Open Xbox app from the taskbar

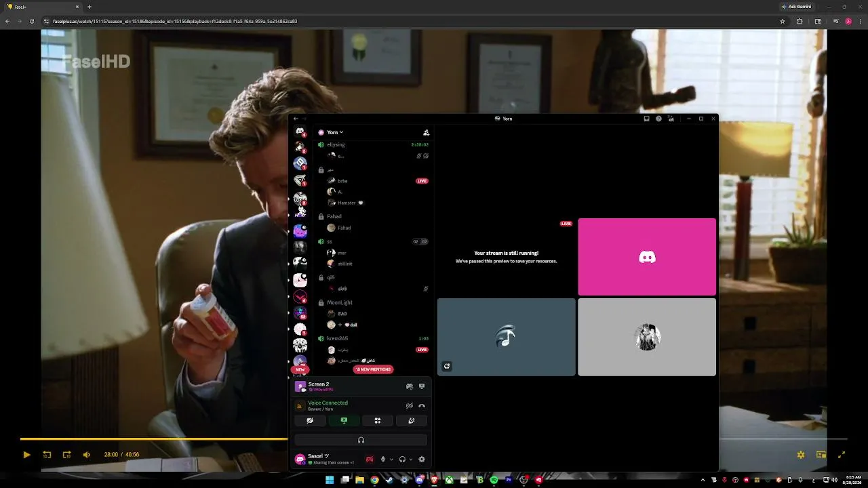[x=449, y=480]
